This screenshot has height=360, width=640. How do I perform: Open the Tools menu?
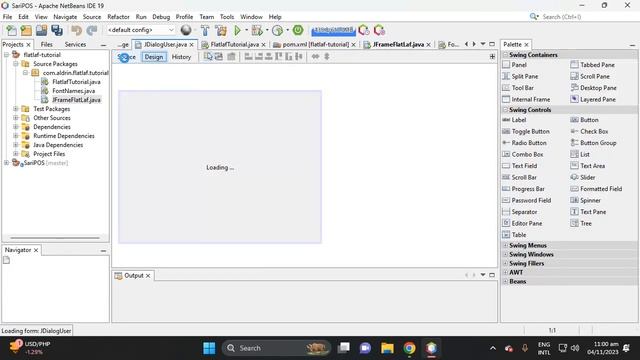[x=227, y=17]
